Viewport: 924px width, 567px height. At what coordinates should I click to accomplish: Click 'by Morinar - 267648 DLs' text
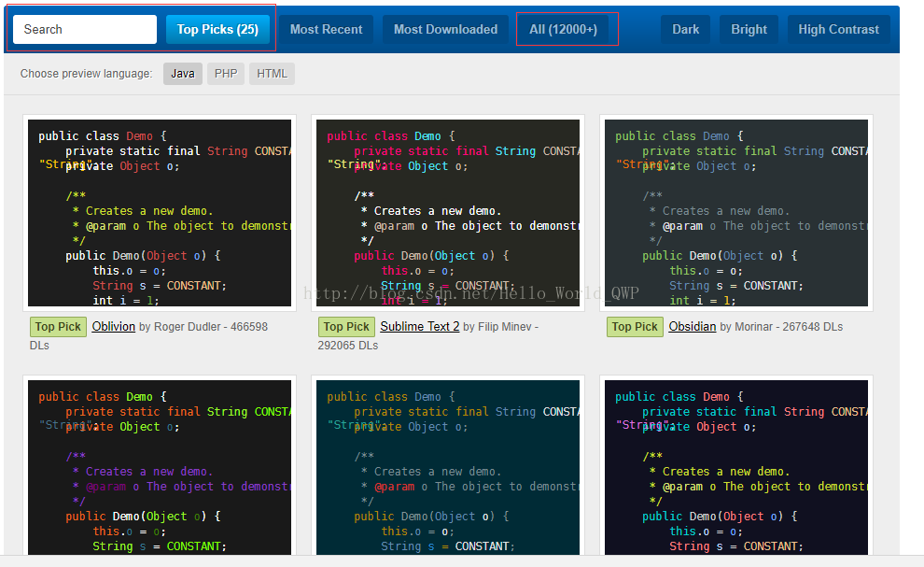tap(781, 327)
